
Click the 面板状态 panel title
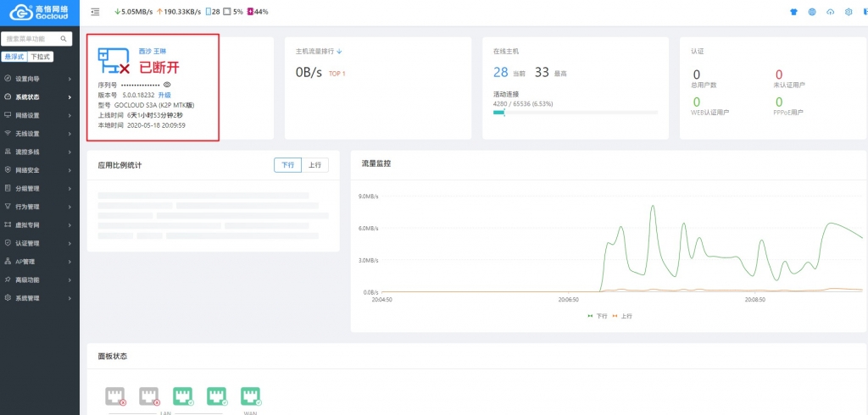tap(113, 357)
